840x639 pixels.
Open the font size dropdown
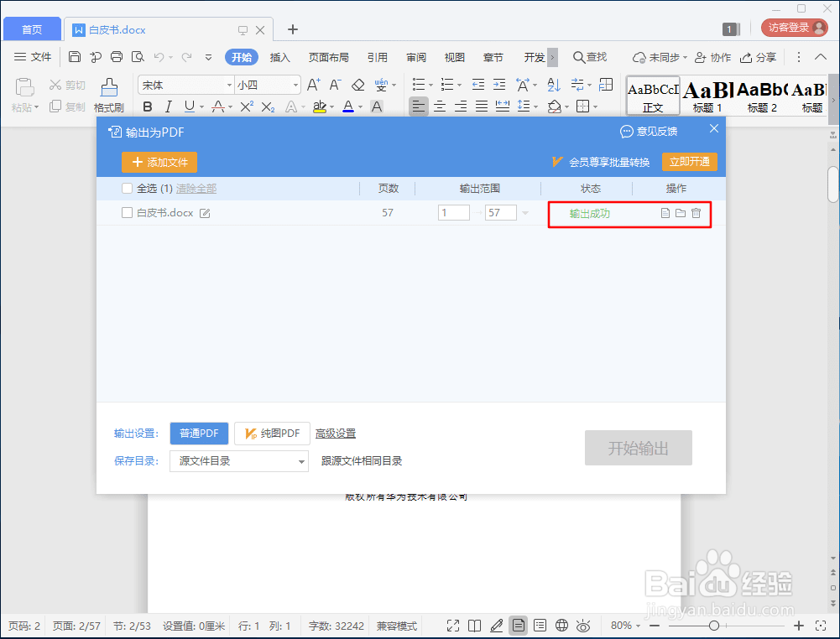[295, 85]
